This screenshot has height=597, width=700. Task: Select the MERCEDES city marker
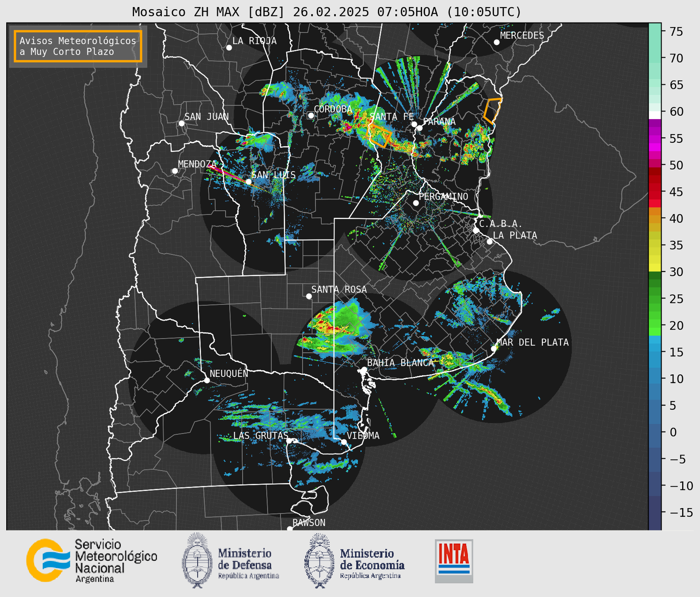tap(497, 42)
